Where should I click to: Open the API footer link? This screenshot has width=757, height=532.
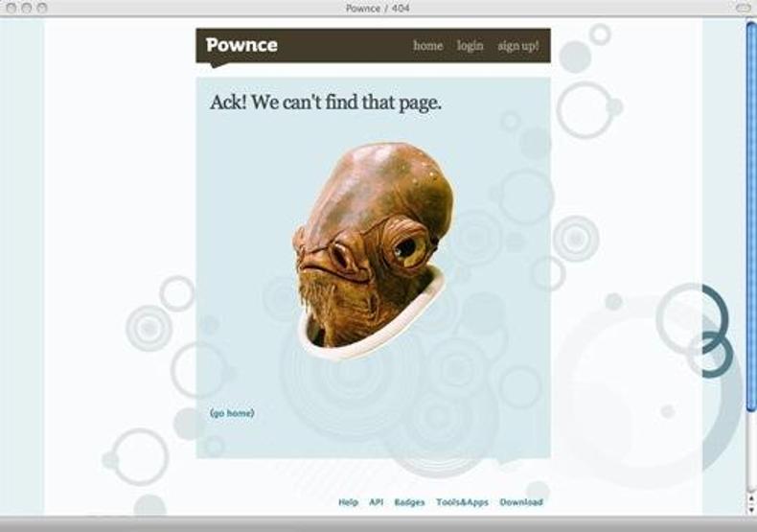click(376, 502)
